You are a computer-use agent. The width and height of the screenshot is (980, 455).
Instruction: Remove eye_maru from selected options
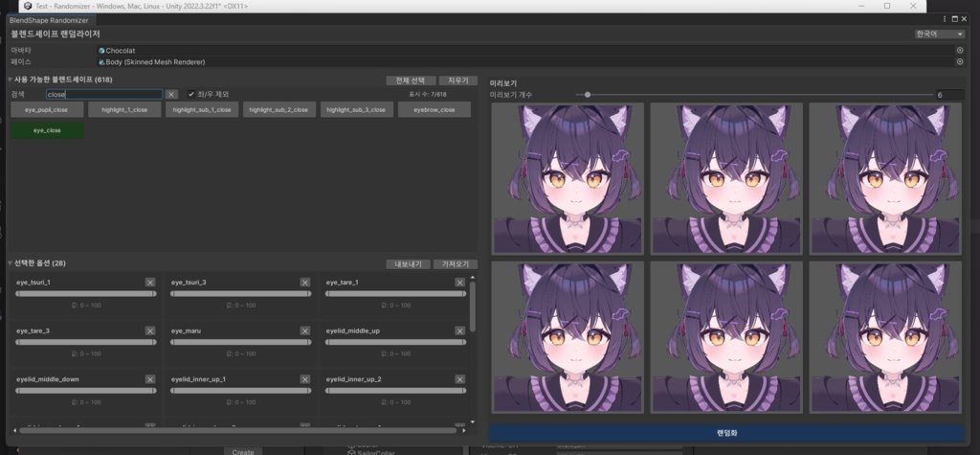(x=305, y=330)
